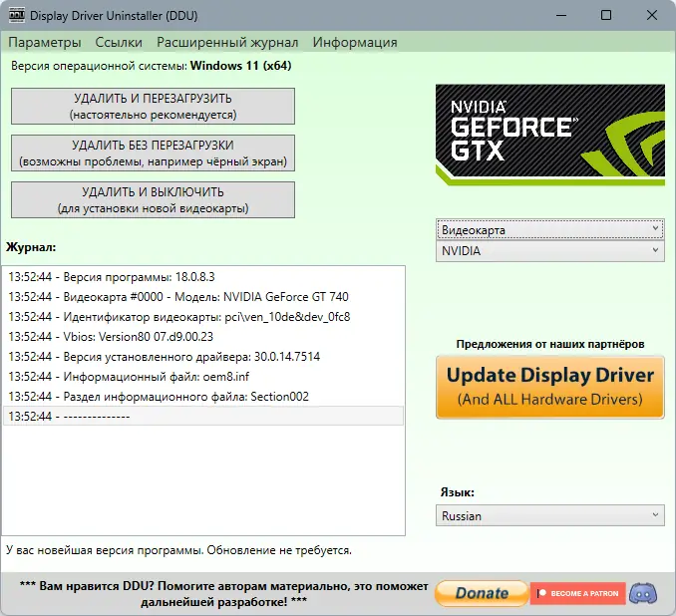Click the NVIDIA GeForce GTX logo image
The height and width of the screenshot is (616, 676).
(550, 135)
